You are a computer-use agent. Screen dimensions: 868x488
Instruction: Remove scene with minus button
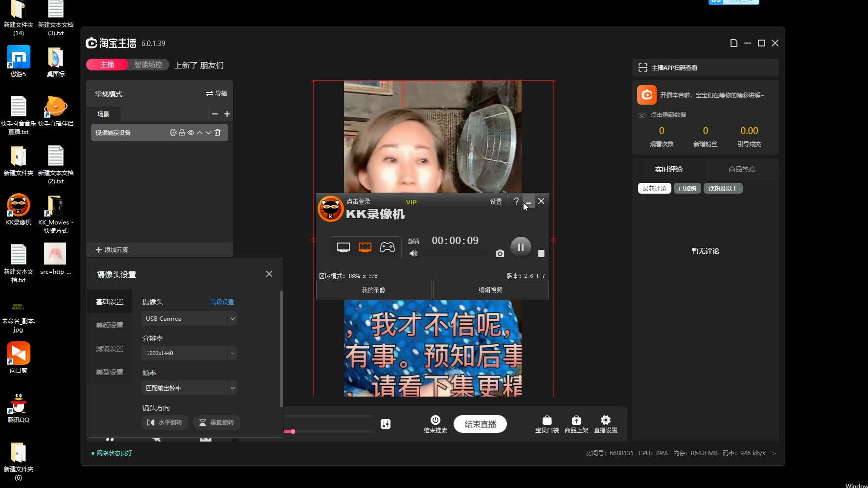click(x=214, y=114)
